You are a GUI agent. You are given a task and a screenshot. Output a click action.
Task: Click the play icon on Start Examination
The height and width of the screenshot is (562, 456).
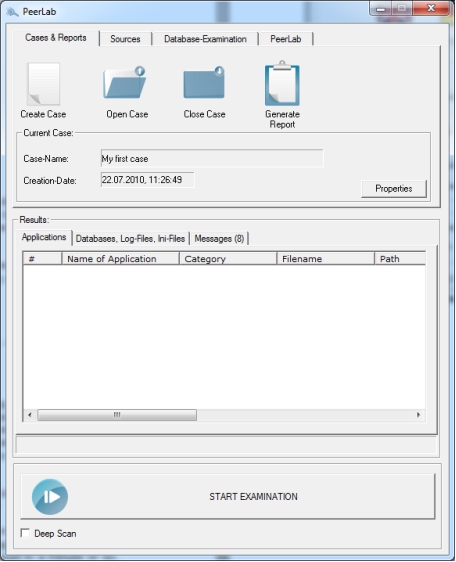50,497
